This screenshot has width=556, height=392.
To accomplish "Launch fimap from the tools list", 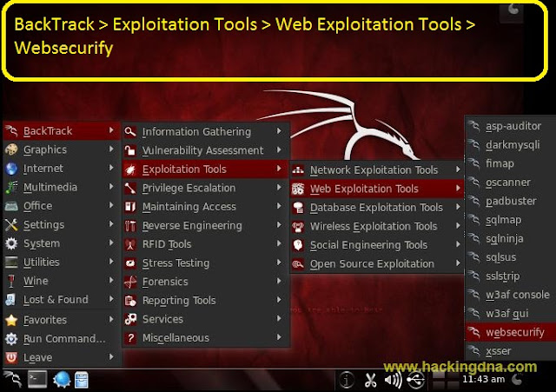I will point(511,163).
